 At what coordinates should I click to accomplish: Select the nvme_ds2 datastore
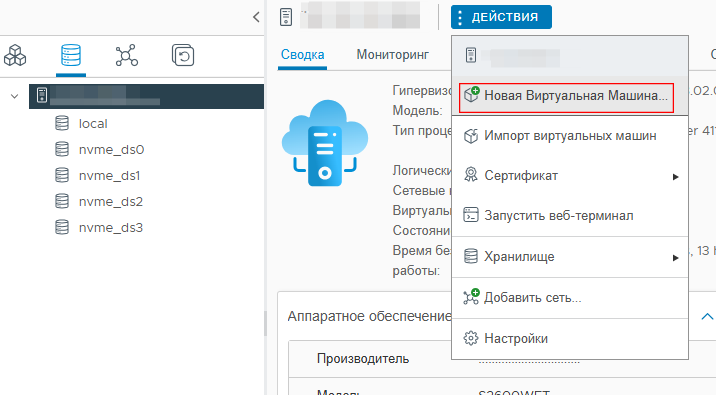[x=111, y=202]
